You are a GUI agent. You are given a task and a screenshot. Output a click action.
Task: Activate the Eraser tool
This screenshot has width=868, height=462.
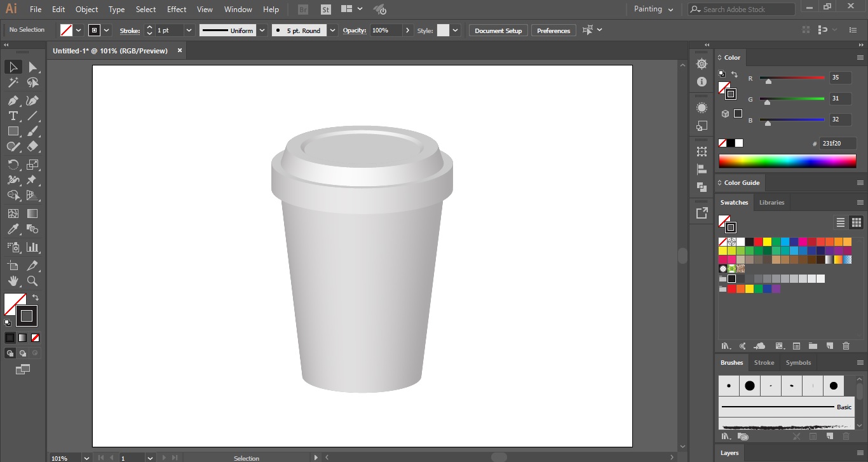(34, 146)
